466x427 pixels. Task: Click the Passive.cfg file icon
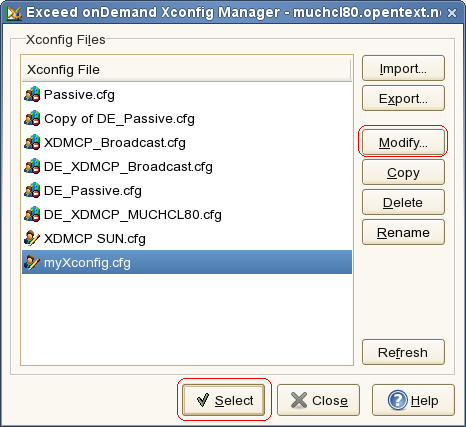(x=32, y=95)
